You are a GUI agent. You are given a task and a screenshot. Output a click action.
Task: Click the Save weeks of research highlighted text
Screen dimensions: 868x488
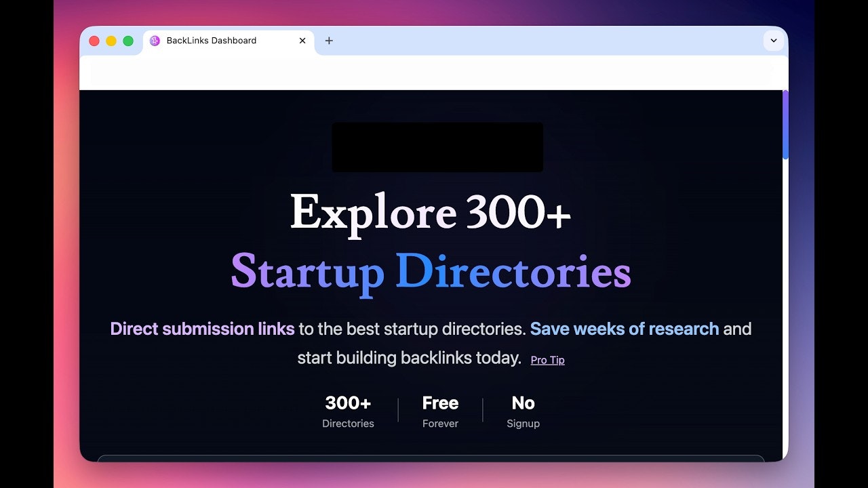point(625,329)
